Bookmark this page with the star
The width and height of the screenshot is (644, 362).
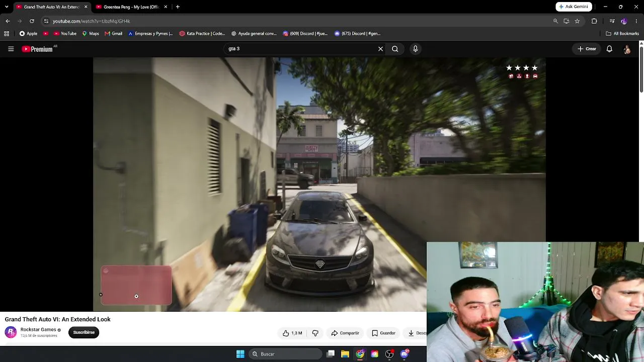coord(577,21)
